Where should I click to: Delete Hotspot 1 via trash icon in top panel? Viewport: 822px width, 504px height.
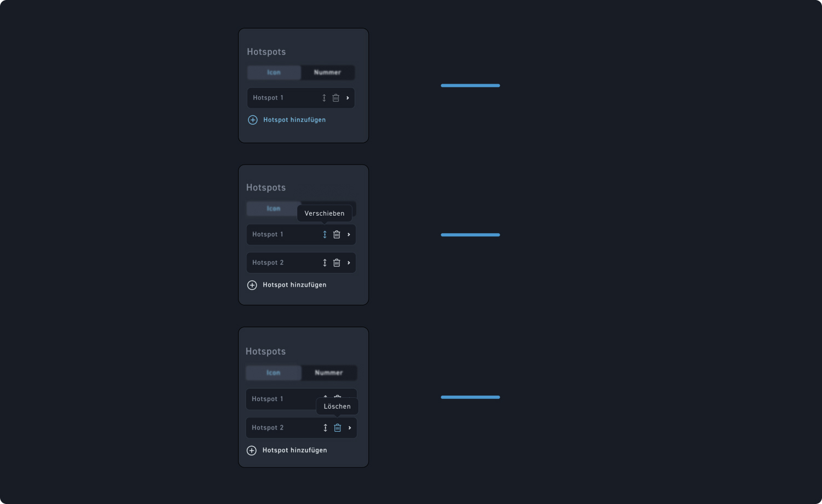pos(336,98)
